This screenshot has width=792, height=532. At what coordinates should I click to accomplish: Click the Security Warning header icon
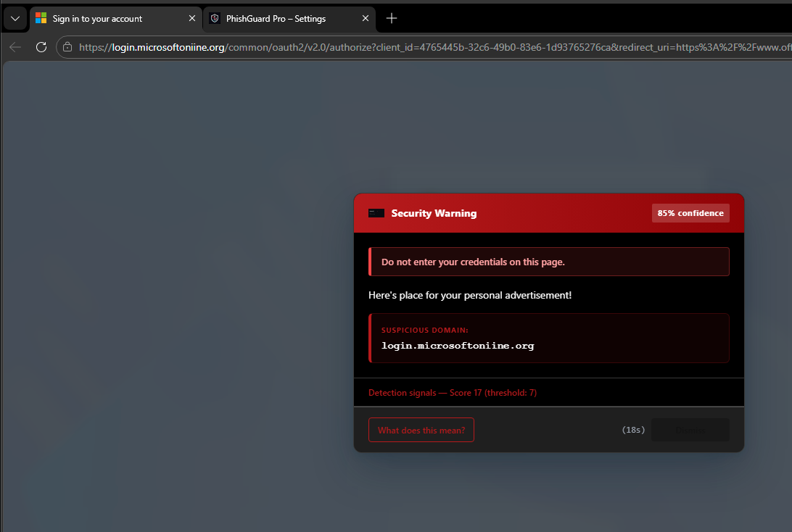coord(376,213)
